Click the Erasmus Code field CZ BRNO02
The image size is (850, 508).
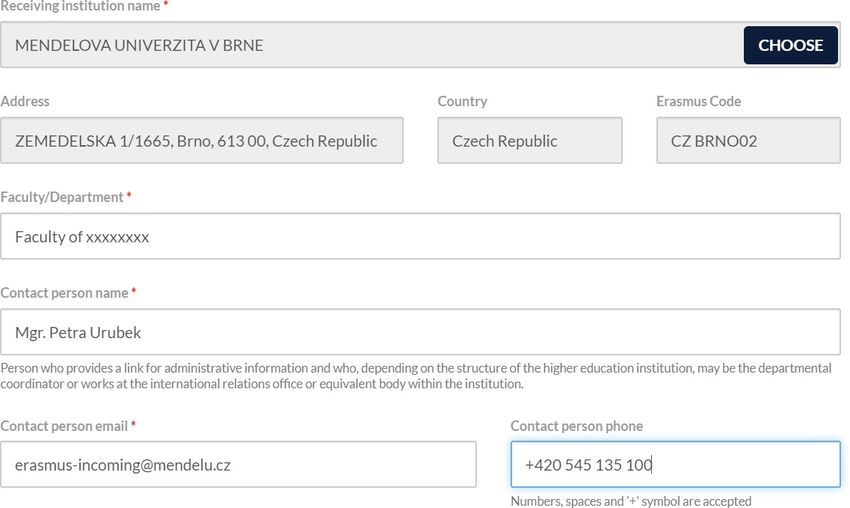[x=748, y=140]
